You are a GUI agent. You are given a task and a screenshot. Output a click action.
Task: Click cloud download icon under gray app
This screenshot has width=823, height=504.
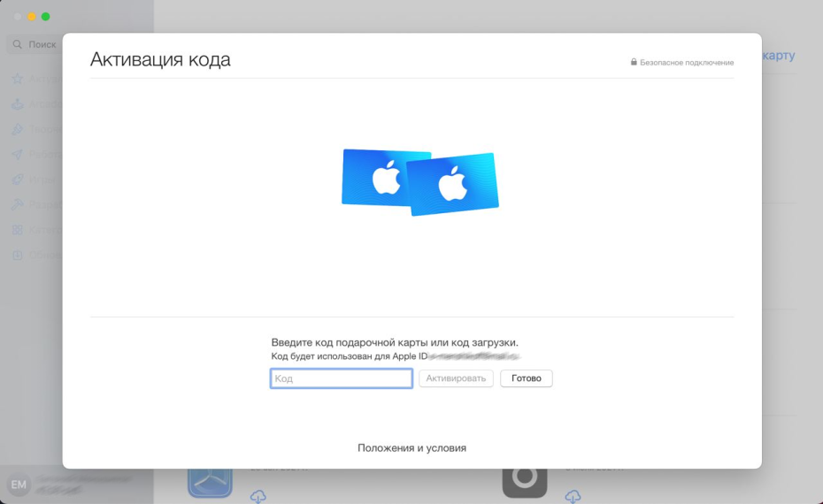tap(573, 496)
